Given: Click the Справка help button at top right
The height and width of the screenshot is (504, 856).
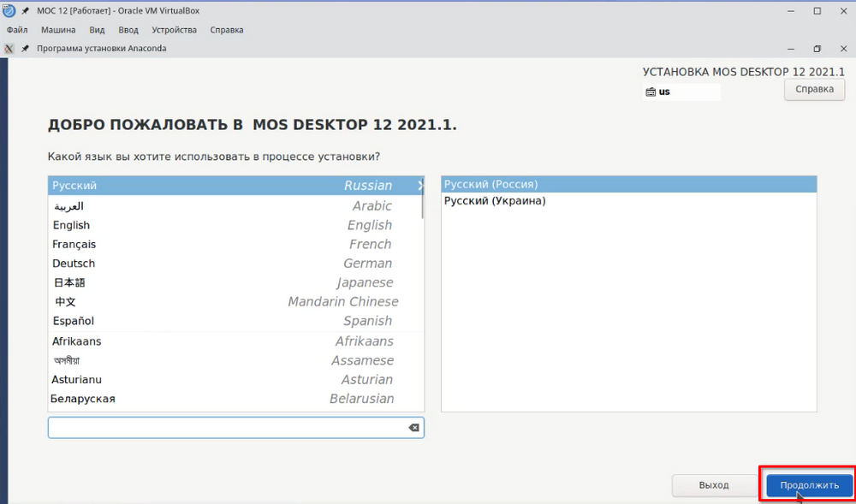Looking at the screenshot, I should pyautogui.click(x=814, y=89).
